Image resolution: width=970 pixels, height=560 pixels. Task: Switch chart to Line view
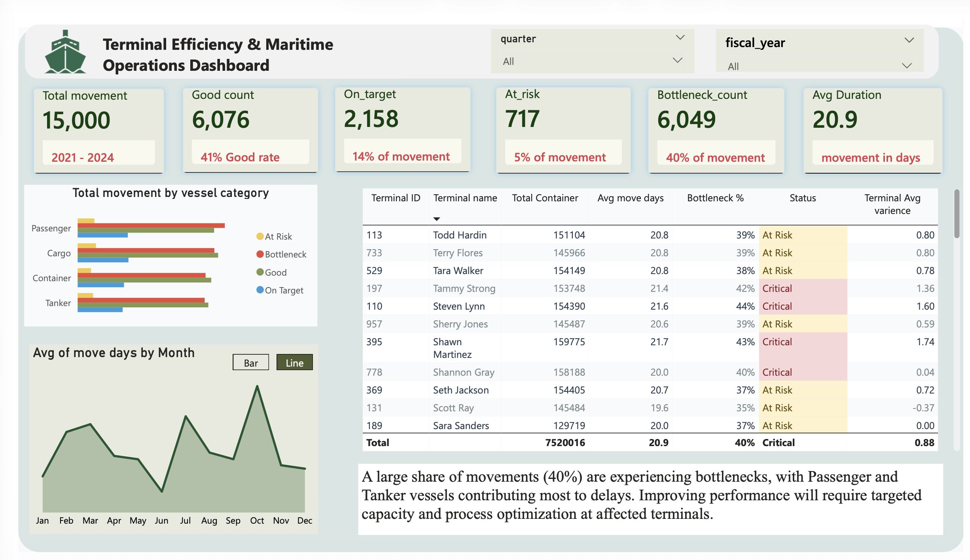tap(294, 363)
